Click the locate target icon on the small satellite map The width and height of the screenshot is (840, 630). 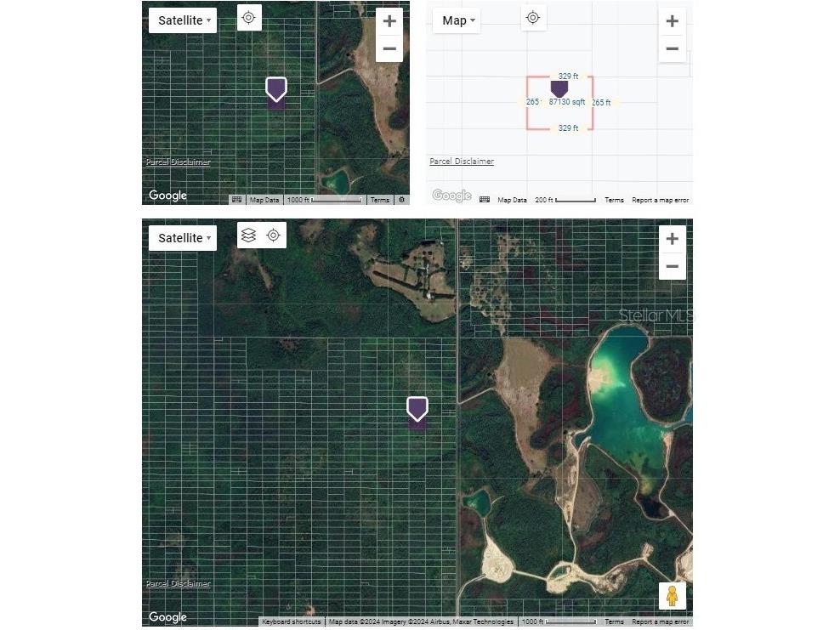point(249,18)
